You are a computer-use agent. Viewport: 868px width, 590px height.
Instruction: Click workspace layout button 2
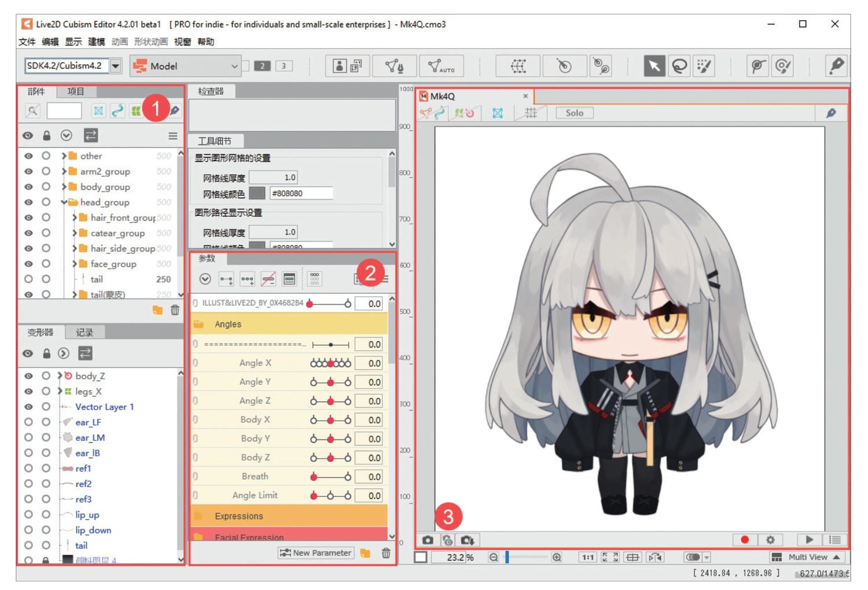coord(262,66)
